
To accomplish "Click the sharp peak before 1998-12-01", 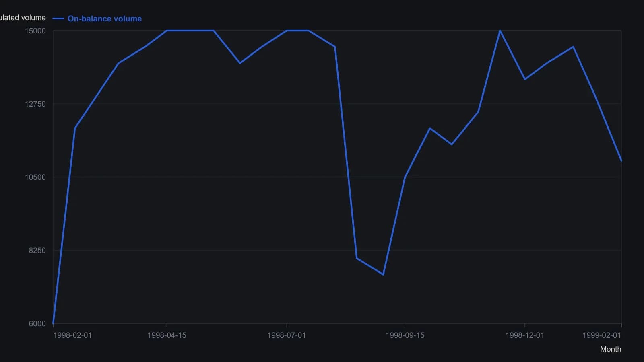I will point(500,31).
